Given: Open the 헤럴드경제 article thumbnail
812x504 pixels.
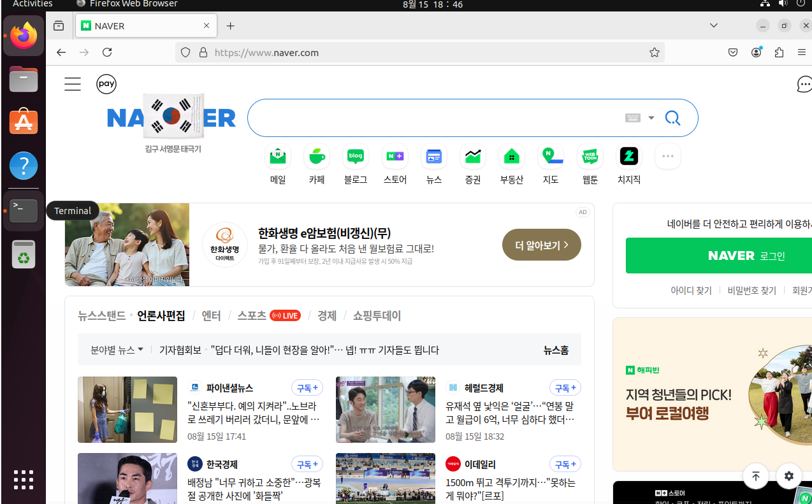Looking at the screenshot, I should click(x=386, y=410).
